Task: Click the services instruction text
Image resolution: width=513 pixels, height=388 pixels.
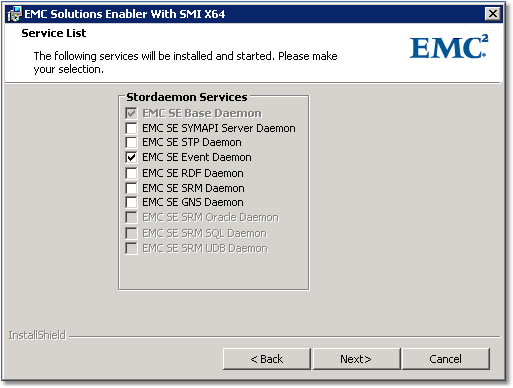Action: pyautogui.click(x=185, y=62)
